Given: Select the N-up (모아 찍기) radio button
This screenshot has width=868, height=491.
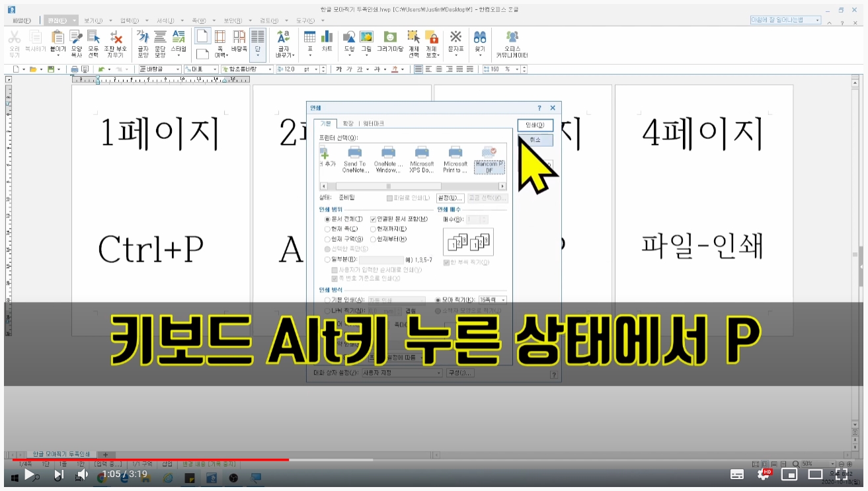Looking at the screenshot, I should click(x=438, y=299).
